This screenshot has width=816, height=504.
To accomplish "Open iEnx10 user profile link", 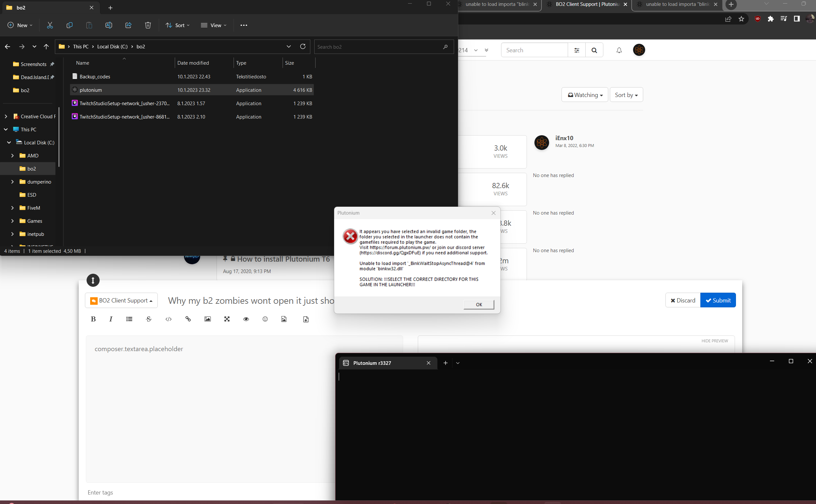I will tap(564, 138).
